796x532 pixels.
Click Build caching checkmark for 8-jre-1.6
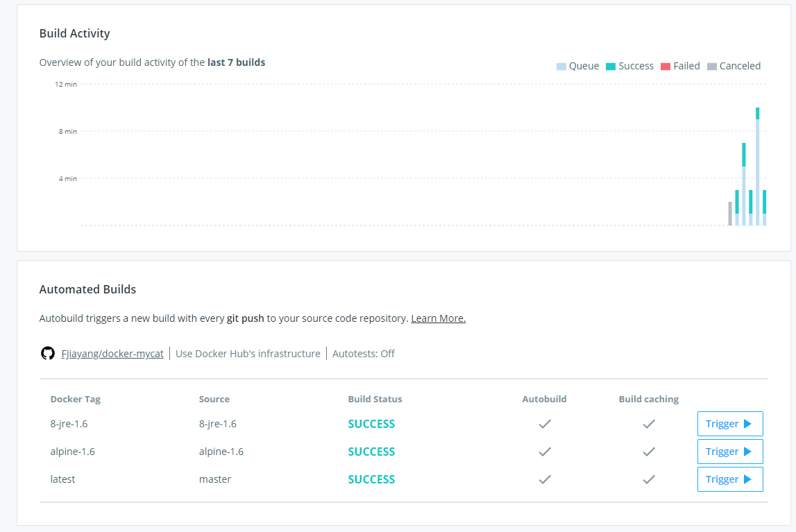(x=649, y=424)
